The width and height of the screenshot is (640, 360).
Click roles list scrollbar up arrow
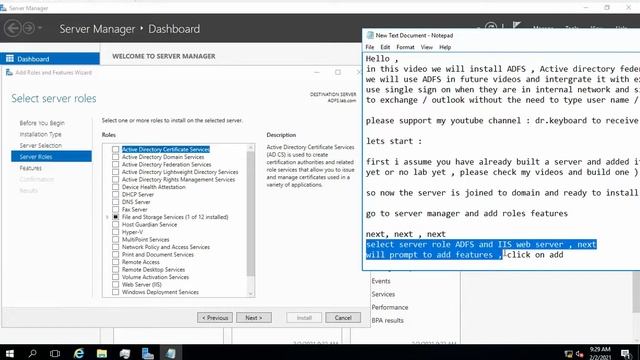251,147
